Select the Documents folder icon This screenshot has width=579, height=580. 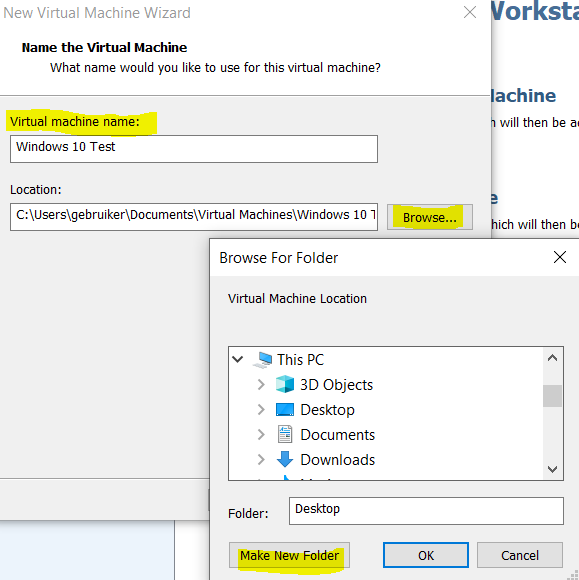(285, 434)
